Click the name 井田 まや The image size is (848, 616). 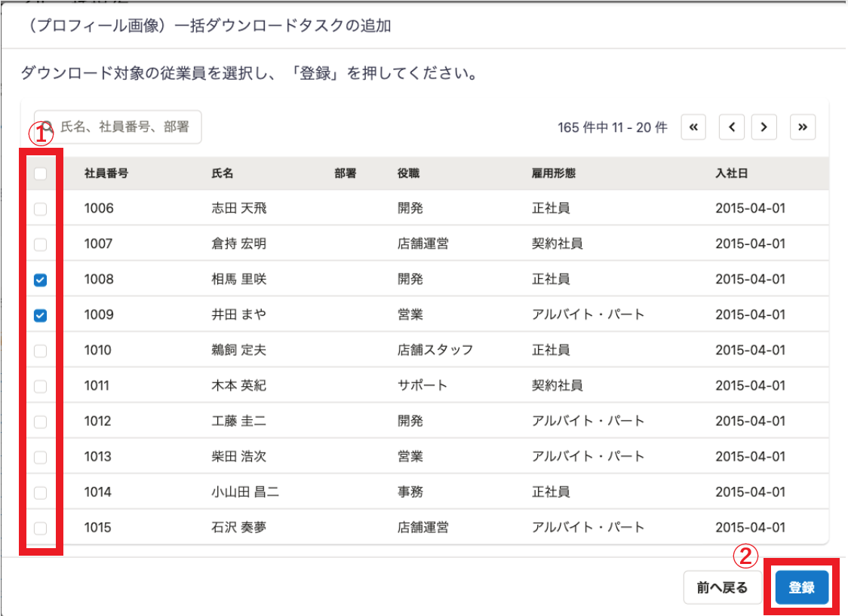(x=239, y=314)
